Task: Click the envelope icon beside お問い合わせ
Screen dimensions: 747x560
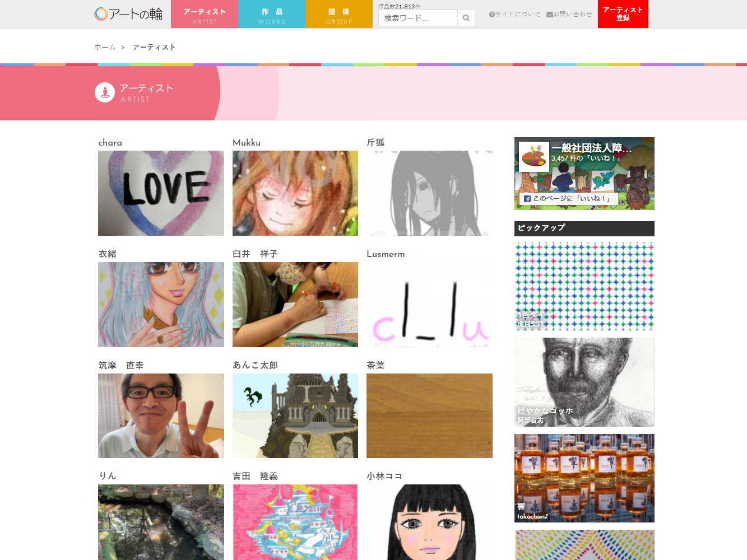Action: (549, 15)
